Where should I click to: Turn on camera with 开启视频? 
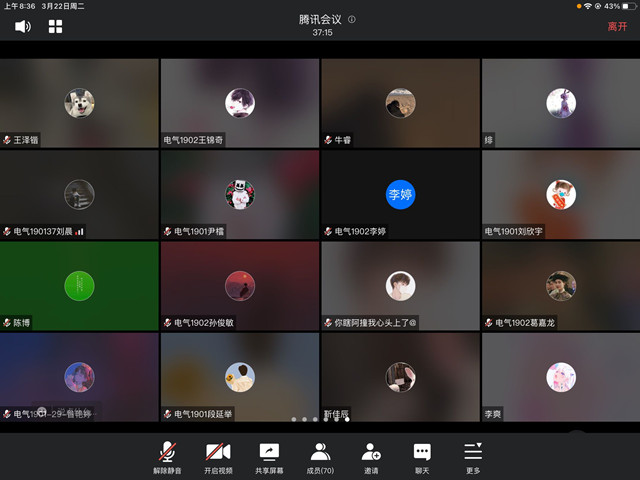click(218, 458)
